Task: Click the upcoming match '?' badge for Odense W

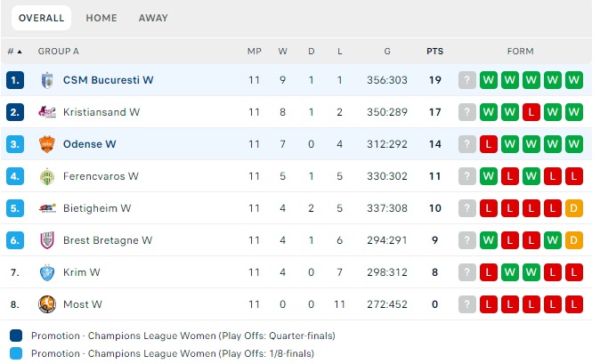Action: (466, 144)
